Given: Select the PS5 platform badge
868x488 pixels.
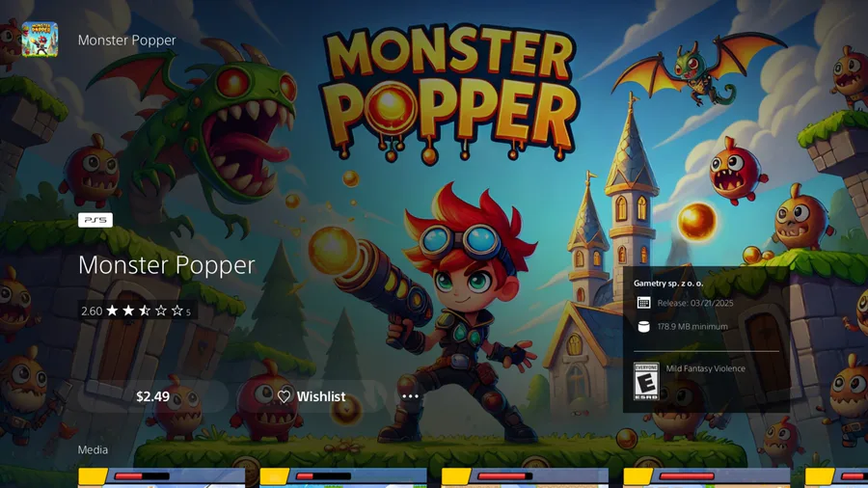Looking at the screenshot, I should coord(95,220).
